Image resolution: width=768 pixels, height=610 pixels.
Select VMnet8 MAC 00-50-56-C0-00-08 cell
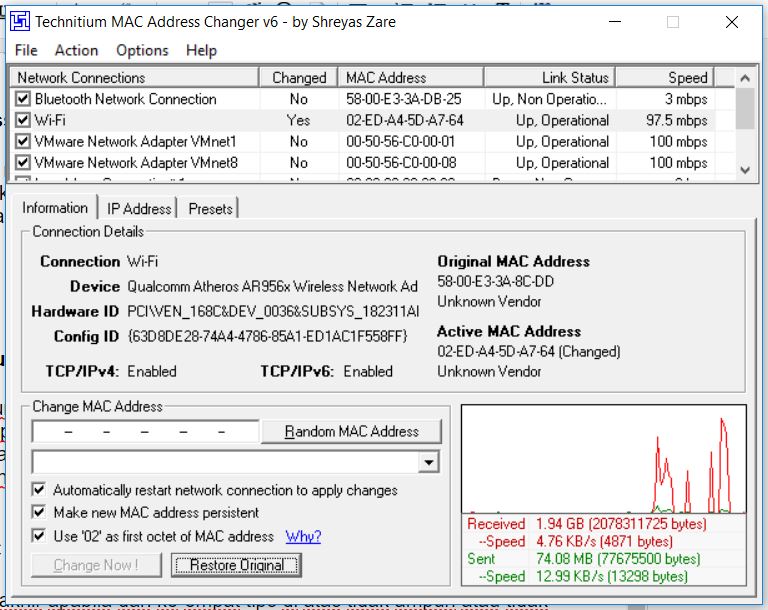(401, 163)
